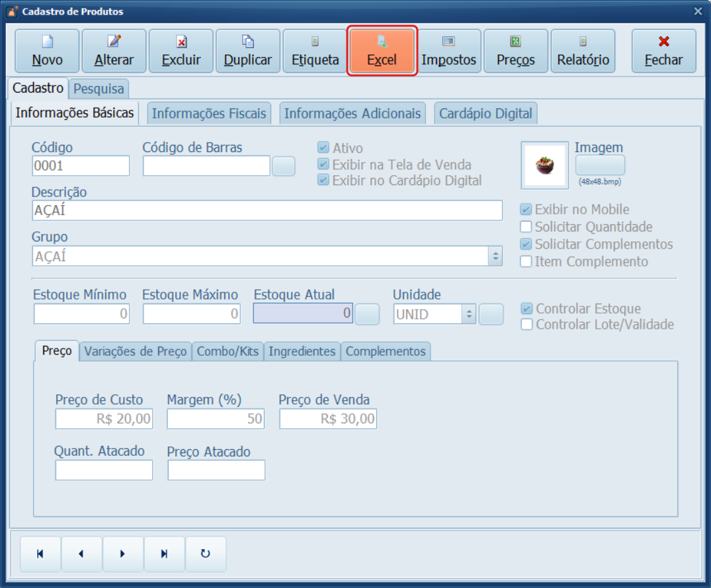The image size is (711, 588).
Task: Select the Ingredientes tab
Action: [302, 351]
